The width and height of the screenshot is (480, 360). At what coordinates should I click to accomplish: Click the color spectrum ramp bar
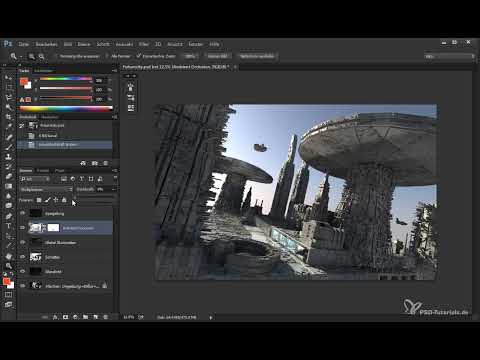(66, 108)
